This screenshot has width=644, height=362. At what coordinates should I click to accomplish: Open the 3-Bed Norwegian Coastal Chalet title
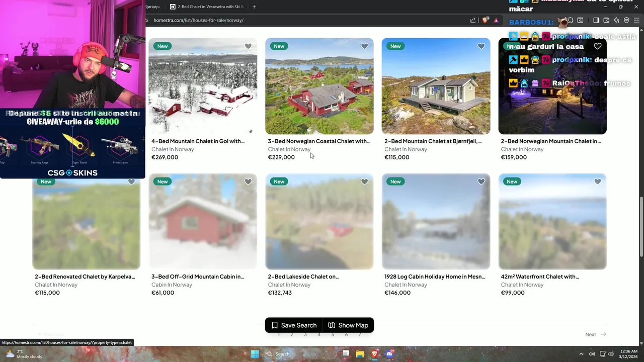(319, 141)
